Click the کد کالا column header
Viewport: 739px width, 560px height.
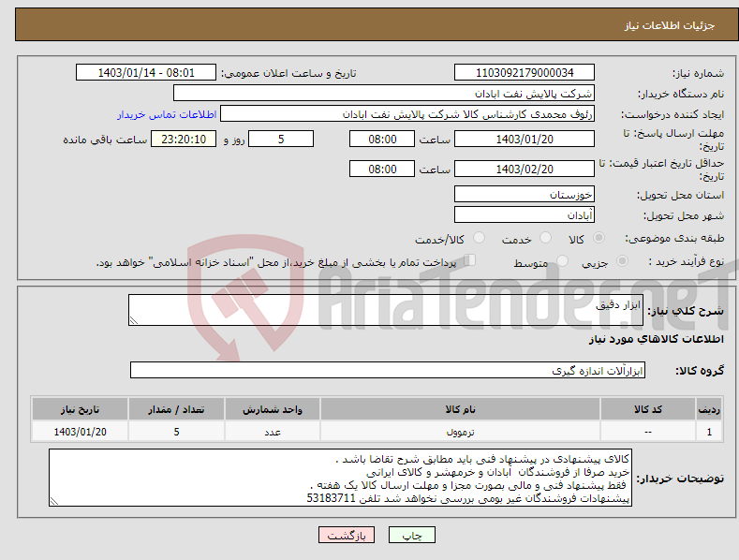[648, 409]
